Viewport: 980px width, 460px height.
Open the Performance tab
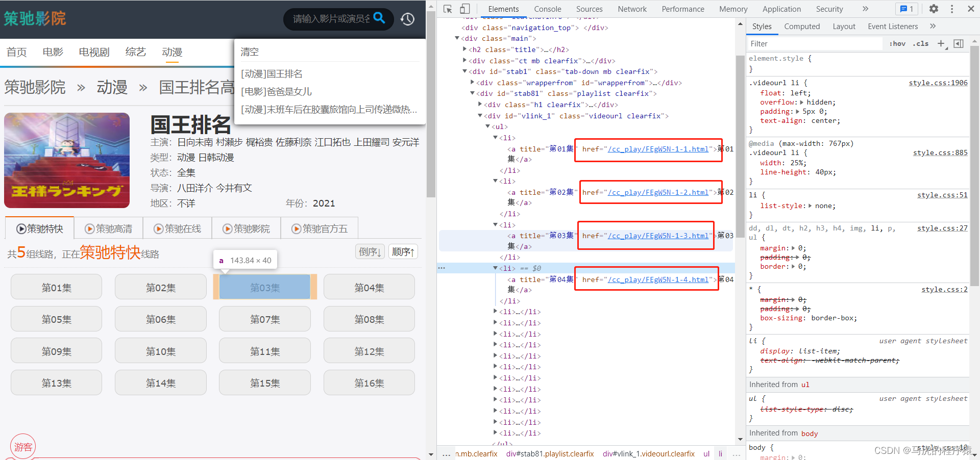(683, 9)
